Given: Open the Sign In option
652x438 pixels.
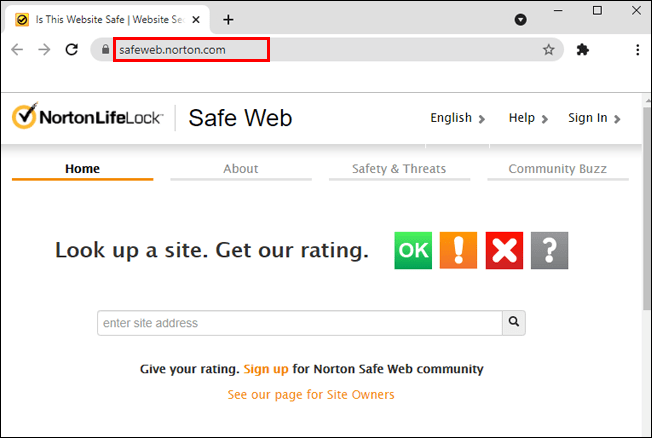Looking at the screenshot, I should (594, 118).
